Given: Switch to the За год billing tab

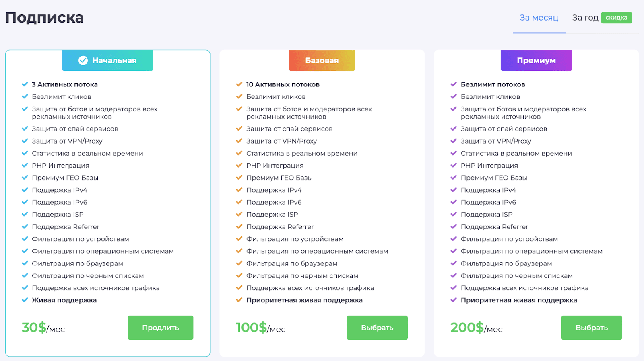Looking at the screenshot, I should point(585,18).
